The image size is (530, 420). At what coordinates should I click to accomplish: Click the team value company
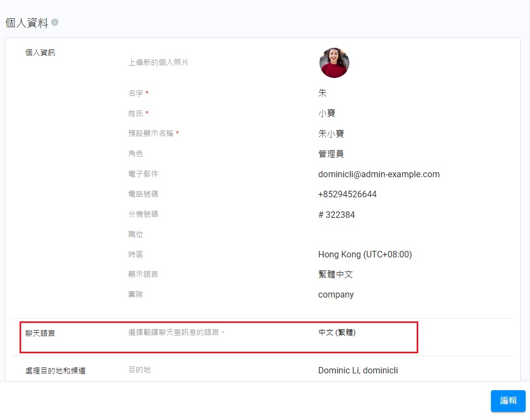coord(336,294)
